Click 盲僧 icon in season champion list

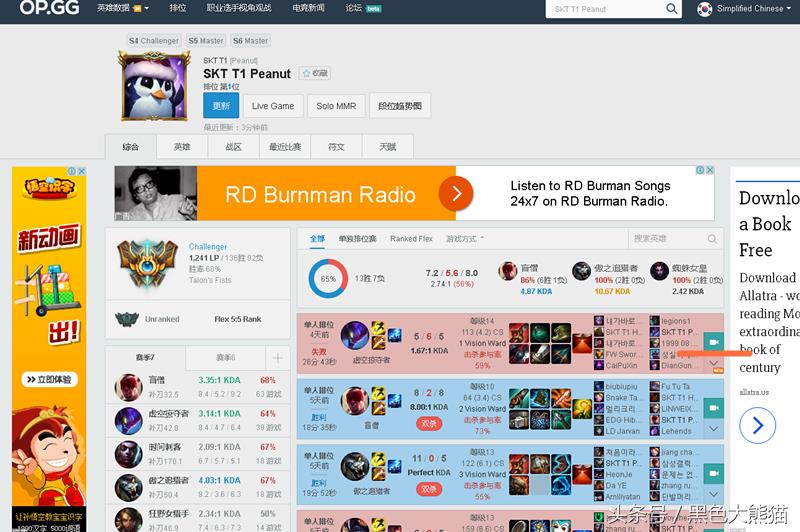pyautogui.click(x=129, y=387)
